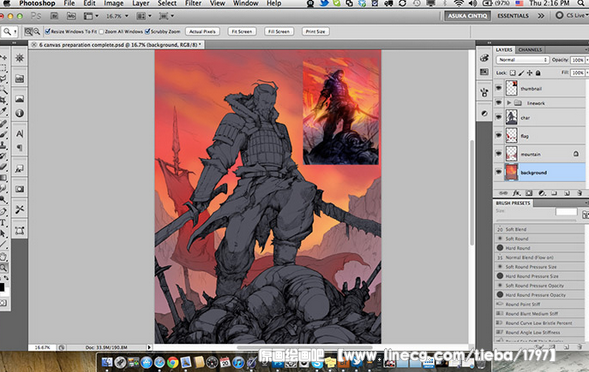
Task: Open the Adjustments panel icon
Action: (x=484, y=113)
